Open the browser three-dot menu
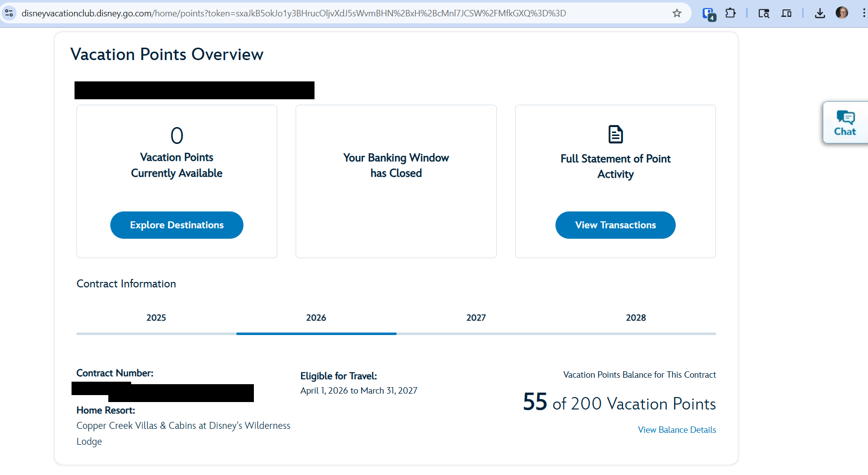 [864, 13]
